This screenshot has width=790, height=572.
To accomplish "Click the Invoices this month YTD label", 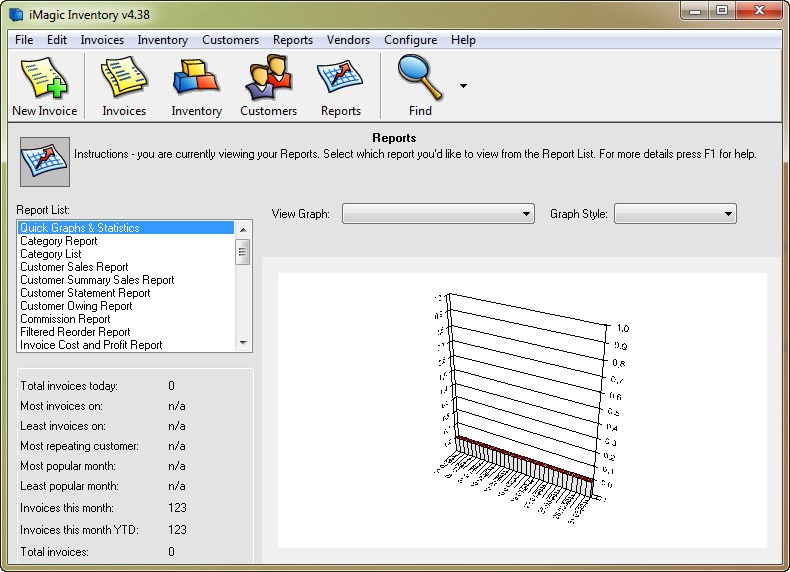I will point(79,530).
